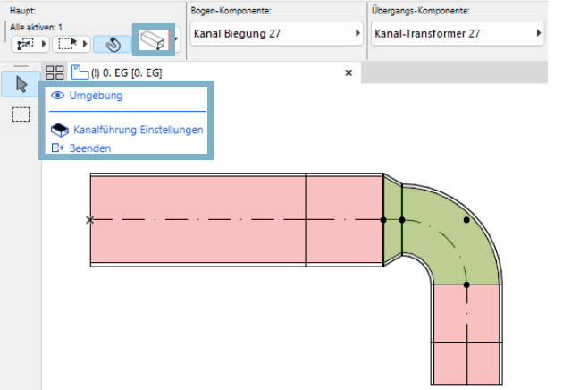Click Beenden to exit routing mode

point(90,148)
